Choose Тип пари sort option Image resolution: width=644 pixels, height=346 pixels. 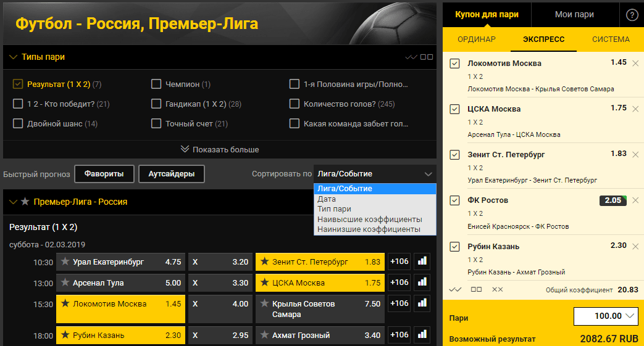click(x=375, y=209)
